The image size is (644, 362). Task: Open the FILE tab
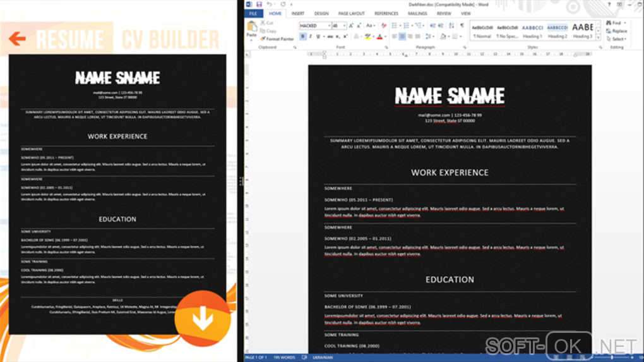point(253,13)
